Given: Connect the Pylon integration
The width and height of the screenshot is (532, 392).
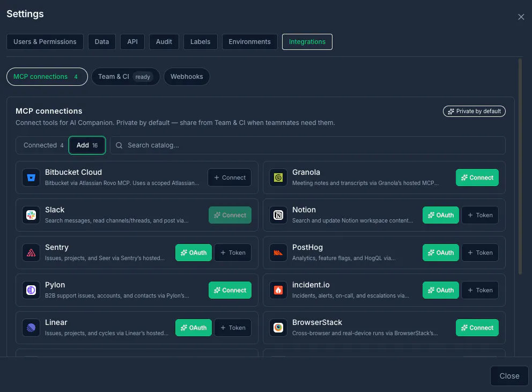Looking at the screenshot, I should point(230,290).
